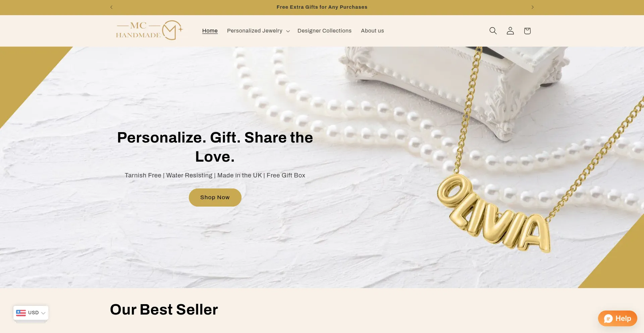644x333 pixels.
Task: Click the US flag currency icon
Action: [x=21, y=313]
